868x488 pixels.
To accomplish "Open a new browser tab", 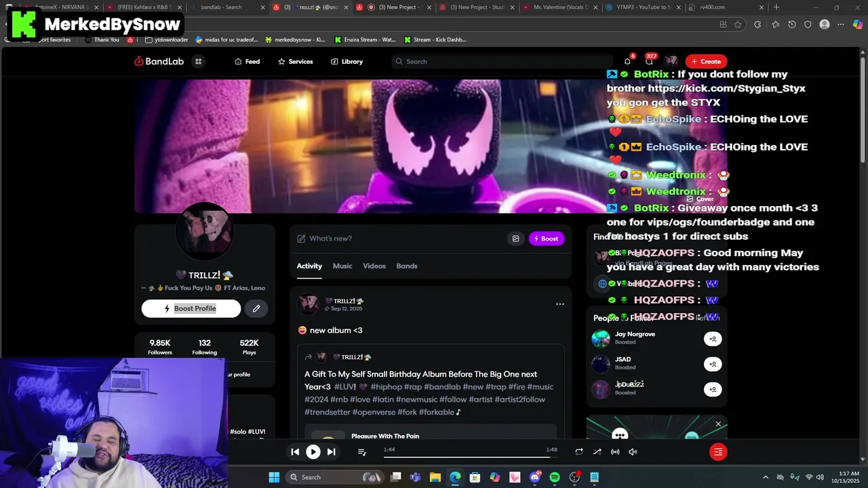I will tap(776, 7).
